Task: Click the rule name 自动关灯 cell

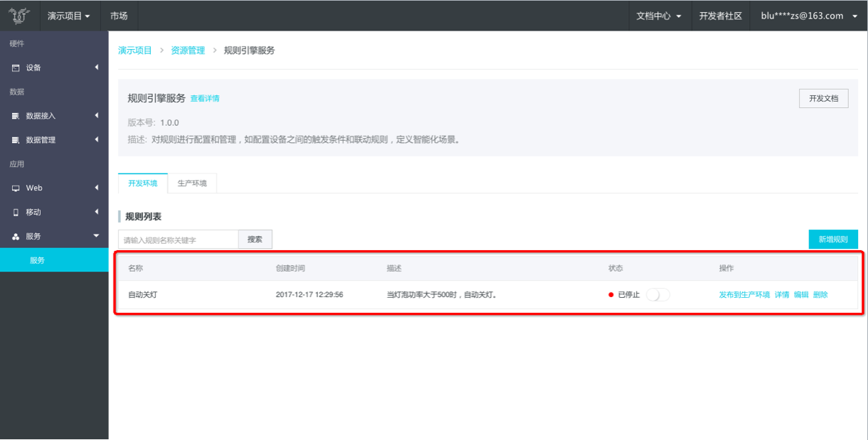Action: point(142,295)
